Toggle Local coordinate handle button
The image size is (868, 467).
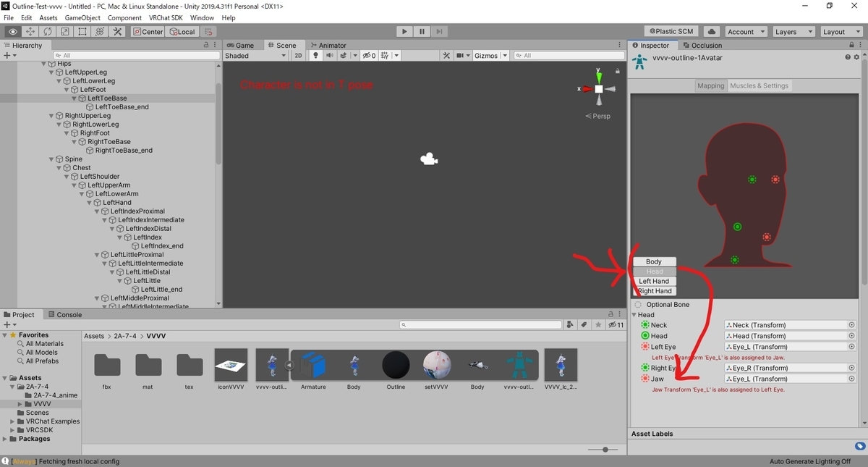pyautogui.click(x=182, y=32)
